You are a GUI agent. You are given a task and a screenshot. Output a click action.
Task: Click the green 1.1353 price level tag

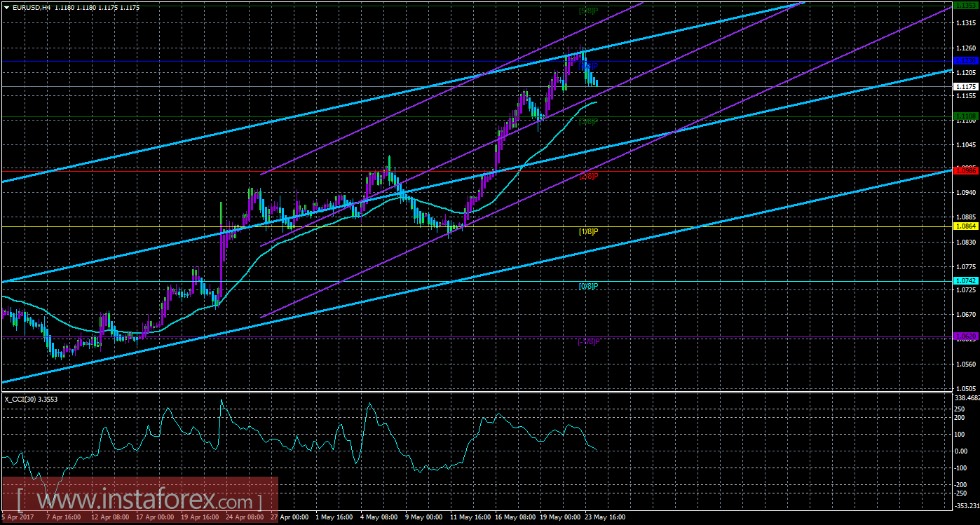[x=966, y=5]
